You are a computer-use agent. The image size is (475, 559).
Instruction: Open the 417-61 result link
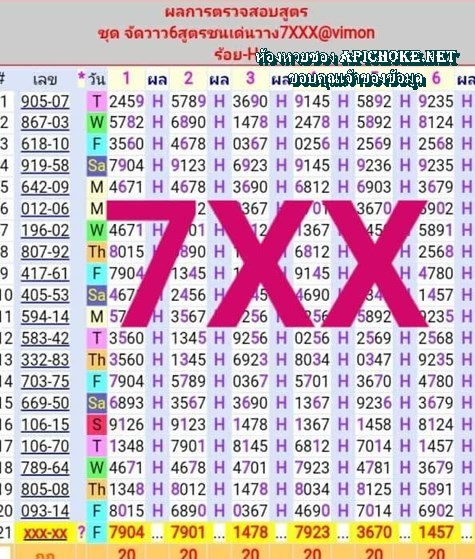pyautogui.click(x=45, y=273)
